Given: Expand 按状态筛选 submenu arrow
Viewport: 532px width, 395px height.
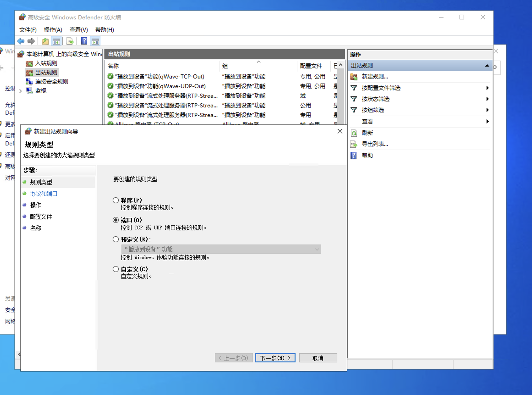Looking at the screenshot, I should (x=487, y=99).
